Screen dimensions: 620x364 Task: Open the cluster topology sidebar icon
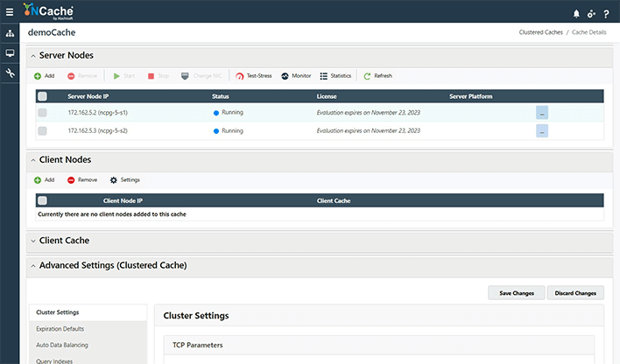[10, 33]
